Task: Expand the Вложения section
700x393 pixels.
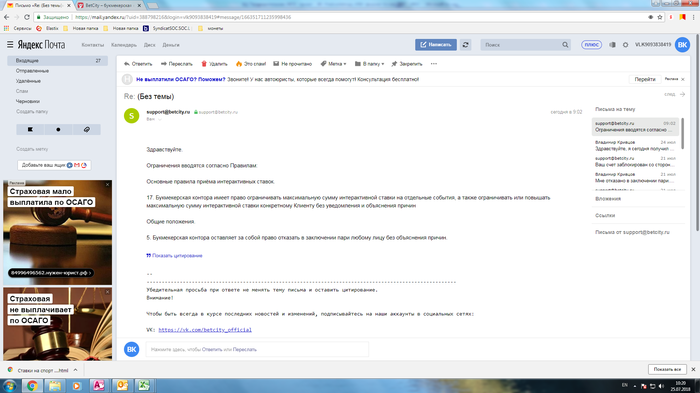Action: 608,199
